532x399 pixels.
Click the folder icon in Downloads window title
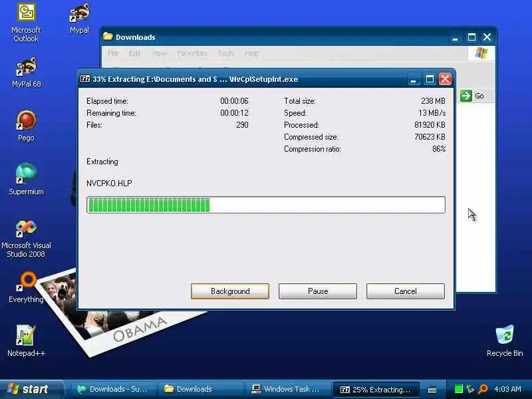[108, 37]
